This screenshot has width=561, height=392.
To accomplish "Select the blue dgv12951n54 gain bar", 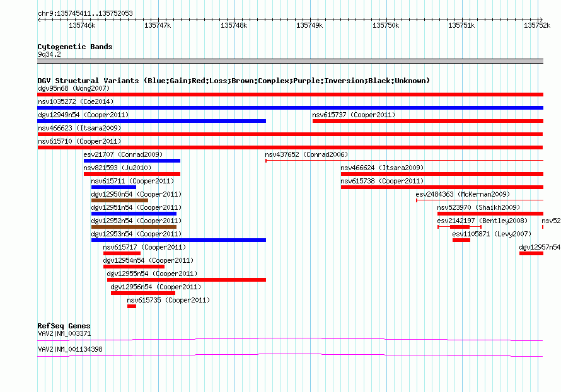I will pyautogui.click(x=134, y=214).
